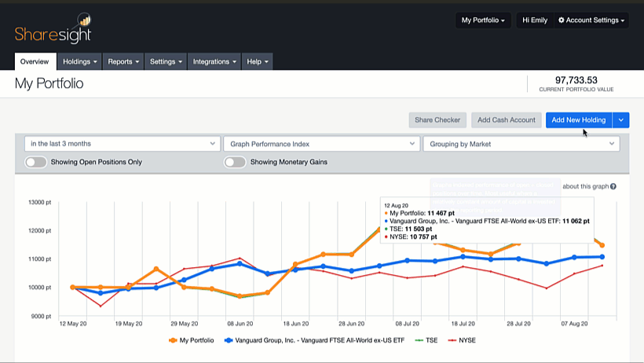
Task: Select the Overview tab
Action: [35, 61]
